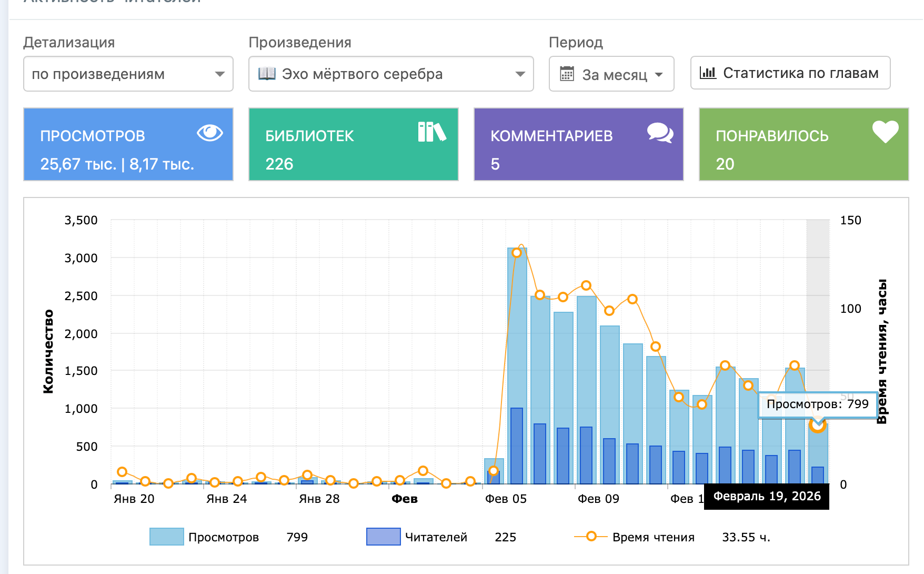Click the light blue Просмотров legend swatch
This screenshot has height=574, width=924.
[x=166, y=537]
